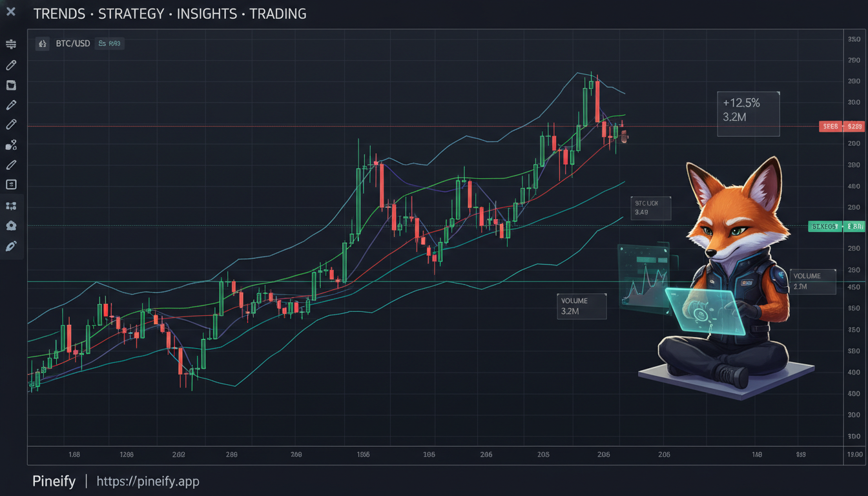Select the flower-shaped settings icon in sidebar

[10, 225]
